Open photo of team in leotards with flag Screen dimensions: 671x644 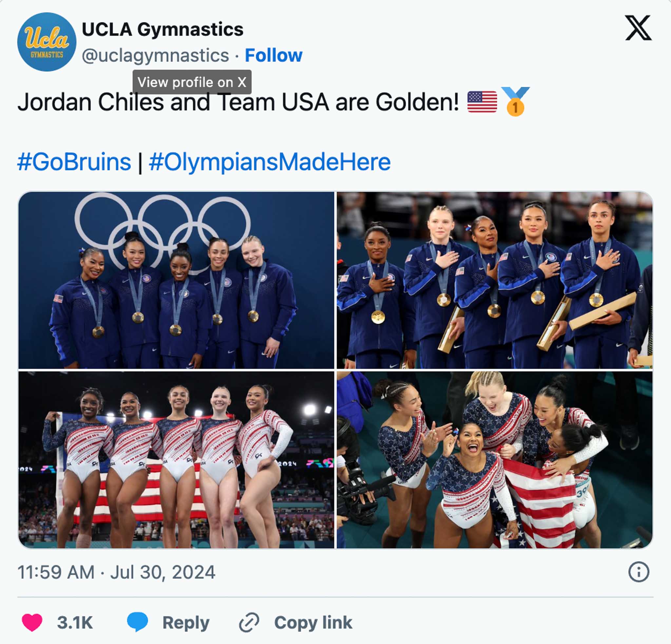pos(176,460)
